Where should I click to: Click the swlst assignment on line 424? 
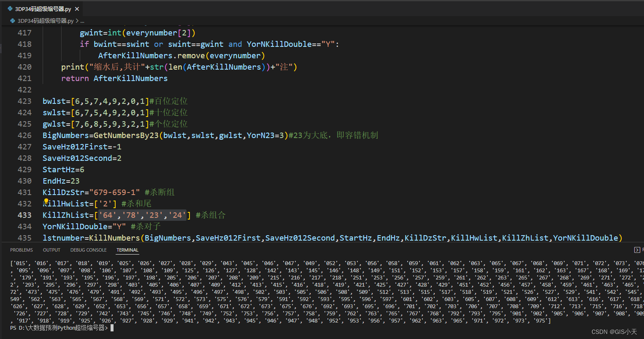(x=96, y=113)
